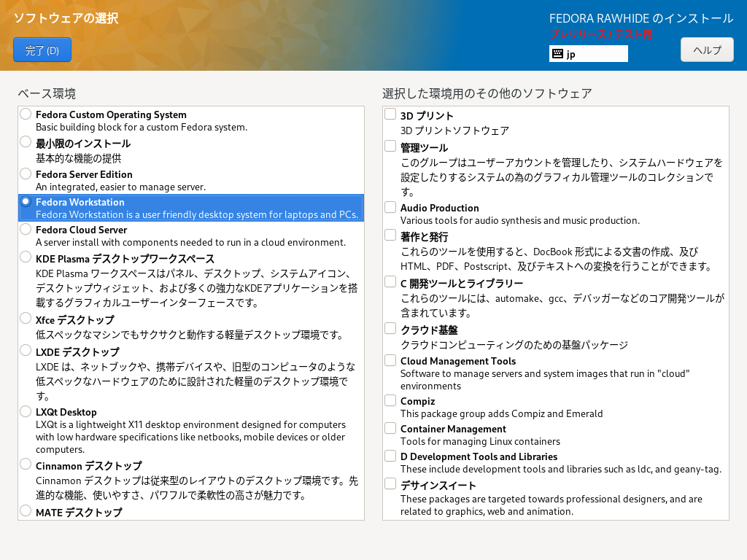Click the jp keyboard layout indicator
The height and width of the screenshot is (560, 747).
(589, 54)
